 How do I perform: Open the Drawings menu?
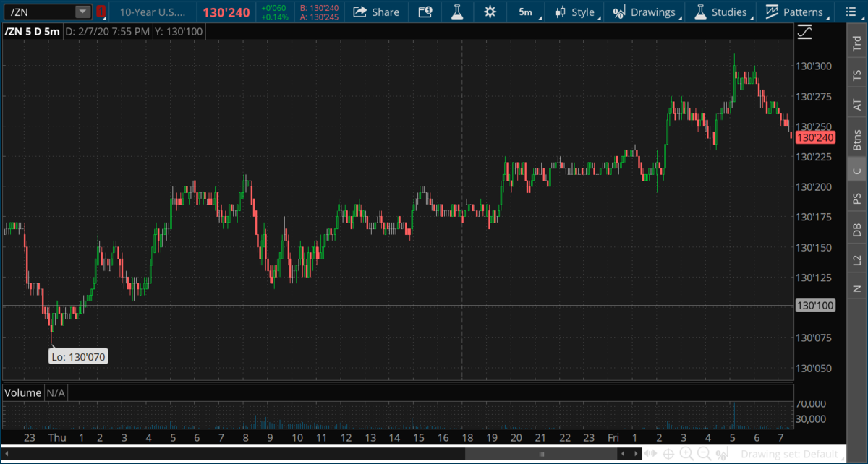645,12
